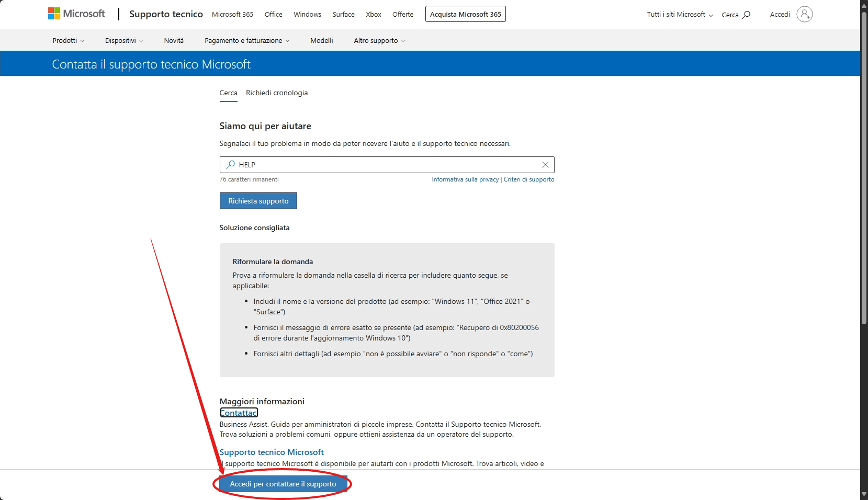Viewport: 868px width, 500px height.
Task: Open the Surface navigation link
Action: tap(343, 14)
